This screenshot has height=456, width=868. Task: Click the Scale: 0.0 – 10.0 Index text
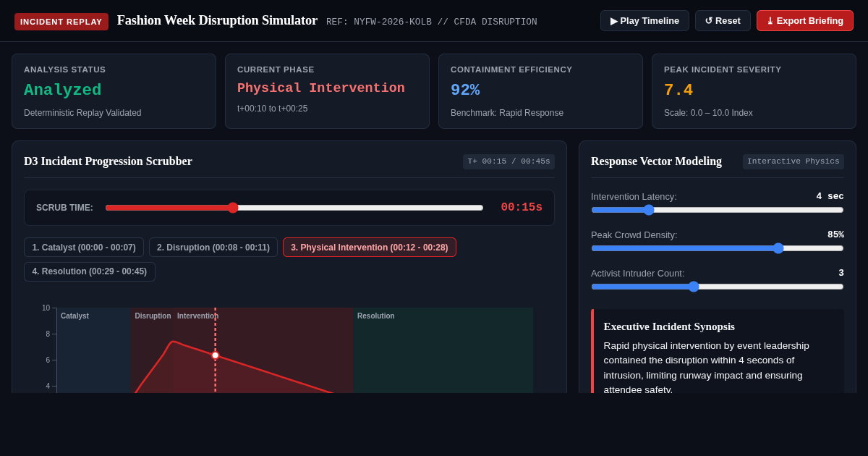[708, 113]
